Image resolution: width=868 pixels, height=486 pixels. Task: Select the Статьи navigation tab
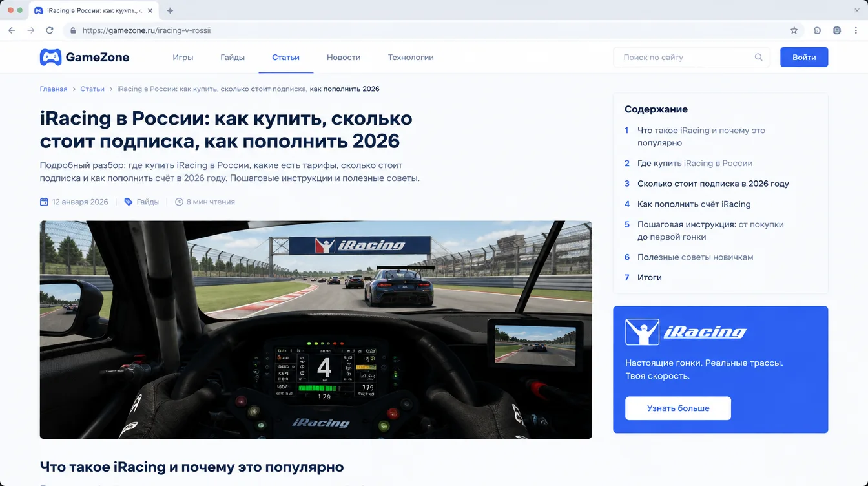[x=285, y=58]
